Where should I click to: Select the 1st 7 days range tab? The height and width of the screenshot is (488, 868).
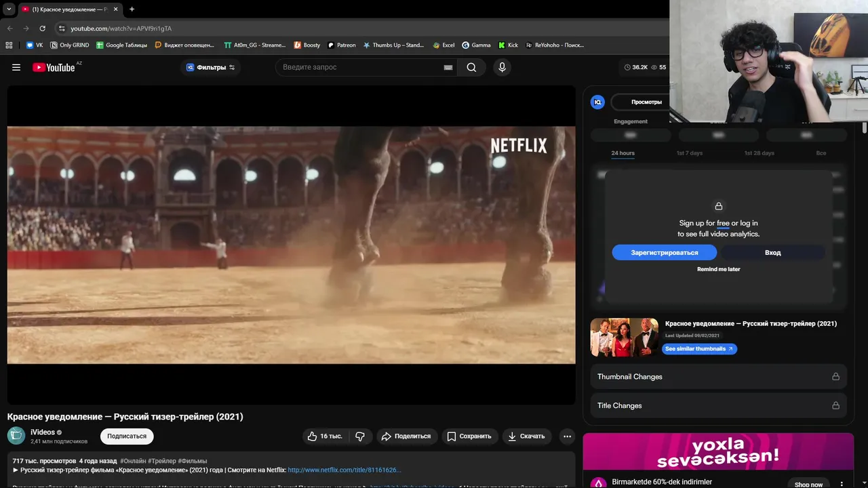pyautogui.click(x=689, y=153)
